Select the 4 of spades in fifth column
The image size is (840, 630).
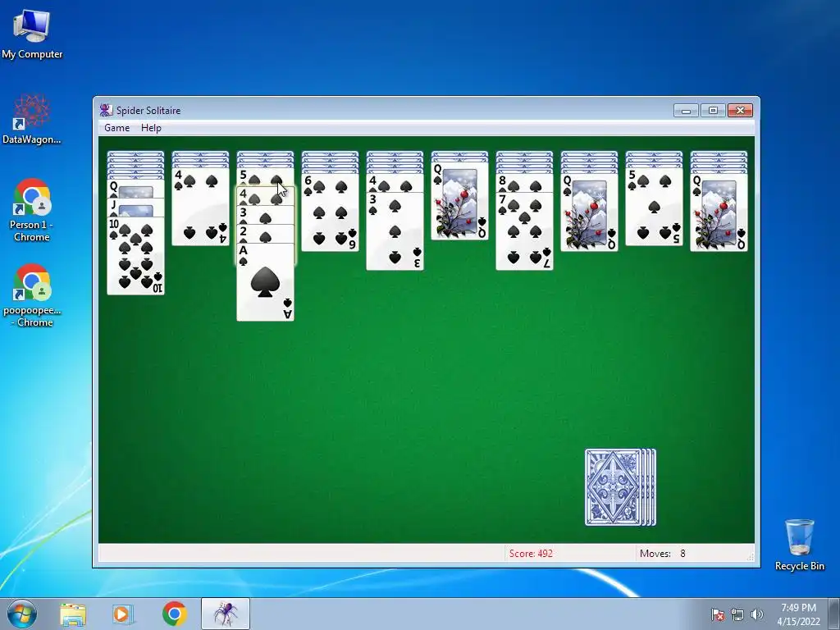point(395,183)
